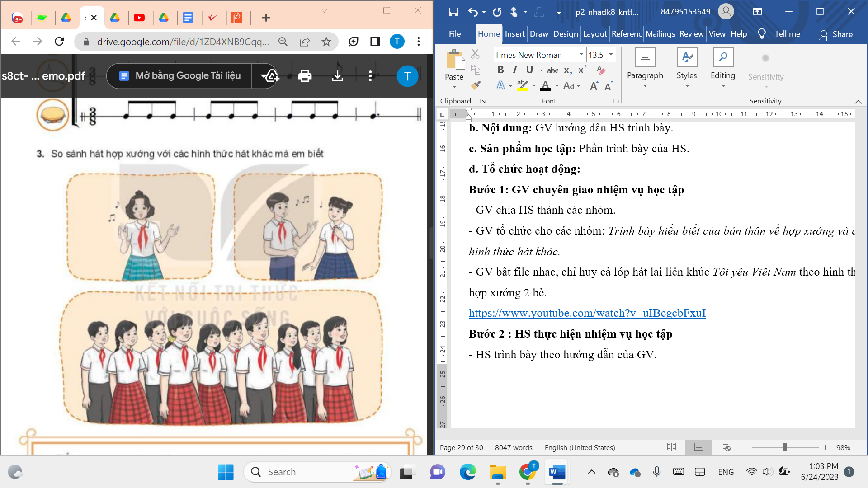
Task: Click the Touch/Mouse mode icon in Word
Action: [x=514, y=12]
